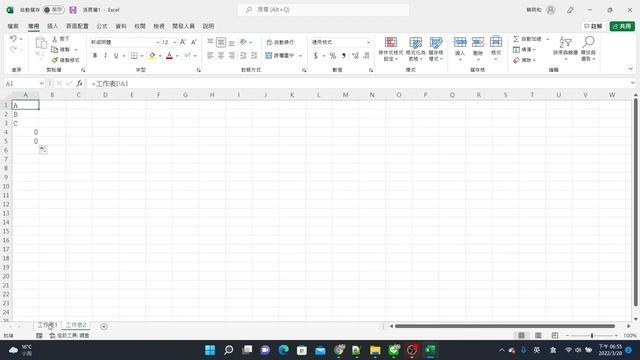Click the Paste clipboard icon
640x360 pixels.
point(40,43)
